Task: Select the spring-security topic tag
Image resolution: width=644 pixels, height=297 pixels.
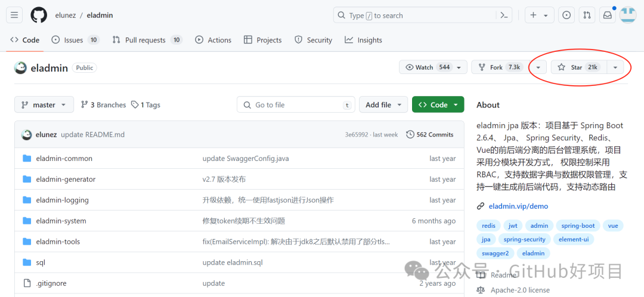Action: click(525, 239)
